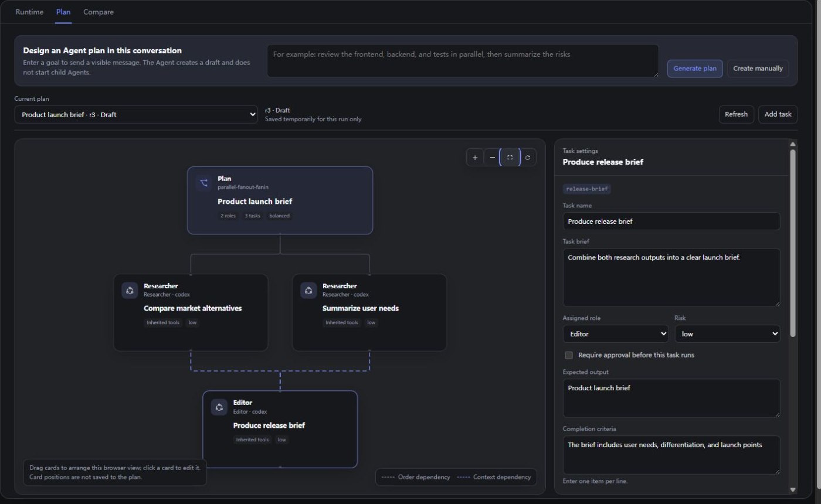Click the scrollbar down arrow in Task settings
This screenshot has width=821, height=504.
(793, 490)
